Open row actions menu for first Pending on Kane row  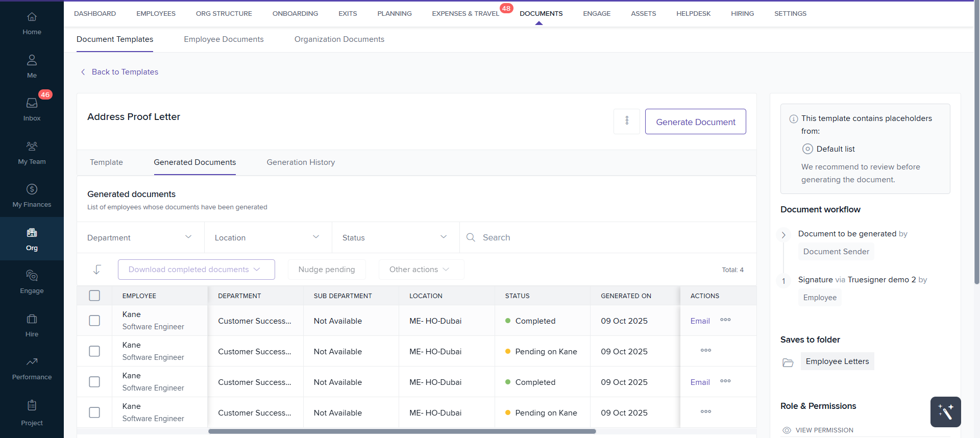pyautogui.click(x=706, y=351)
